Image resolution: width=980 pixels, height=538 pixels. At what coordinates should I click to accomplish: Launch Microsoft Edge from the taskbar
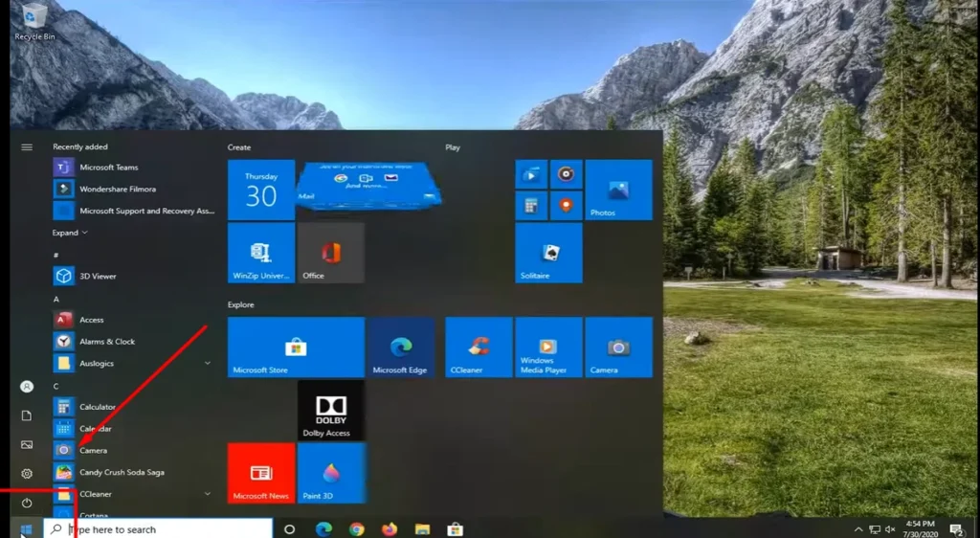(323, 529)
